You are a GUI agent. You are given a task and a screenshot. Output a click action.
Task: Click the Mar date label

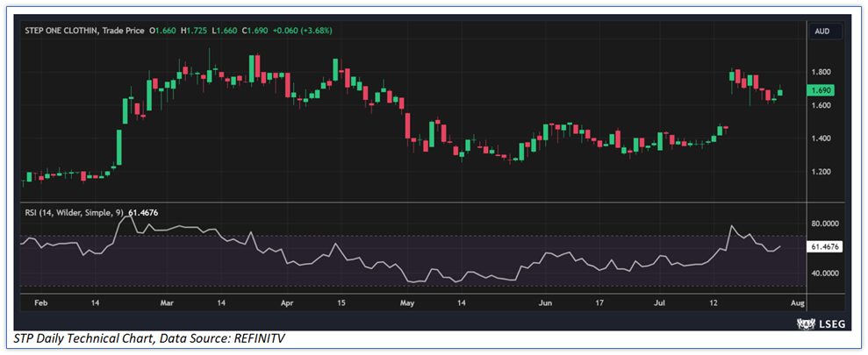click(x=167, y=303)
